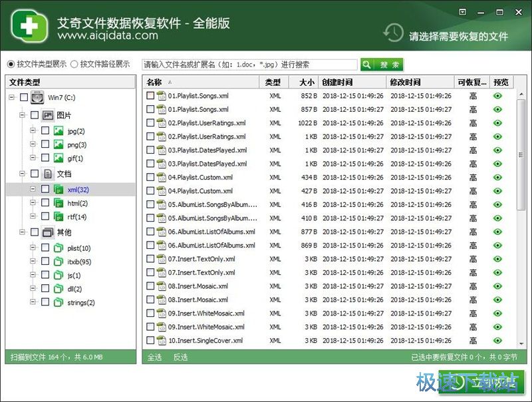The width and height of the screenshot is (532, 402).
Task: Tick checkbox for 04.Playlist.Custom.xml 434 B row
Action: (x=150, y=178)
